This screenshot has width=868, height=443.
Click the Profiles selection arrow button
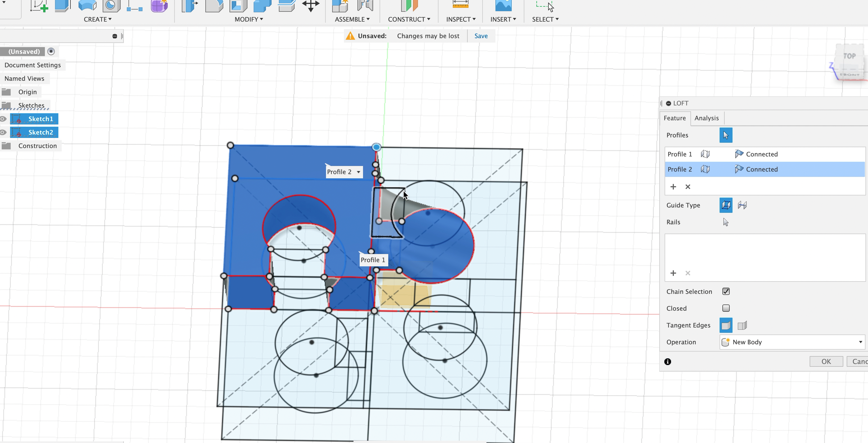point(725,135)
